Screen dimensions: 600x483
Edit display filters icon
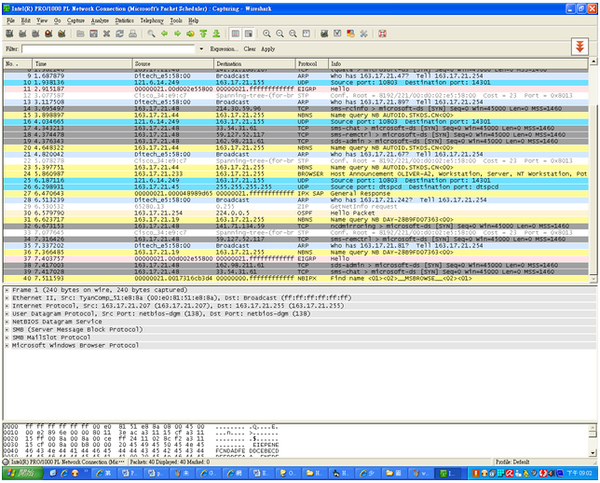click(337, 34)
